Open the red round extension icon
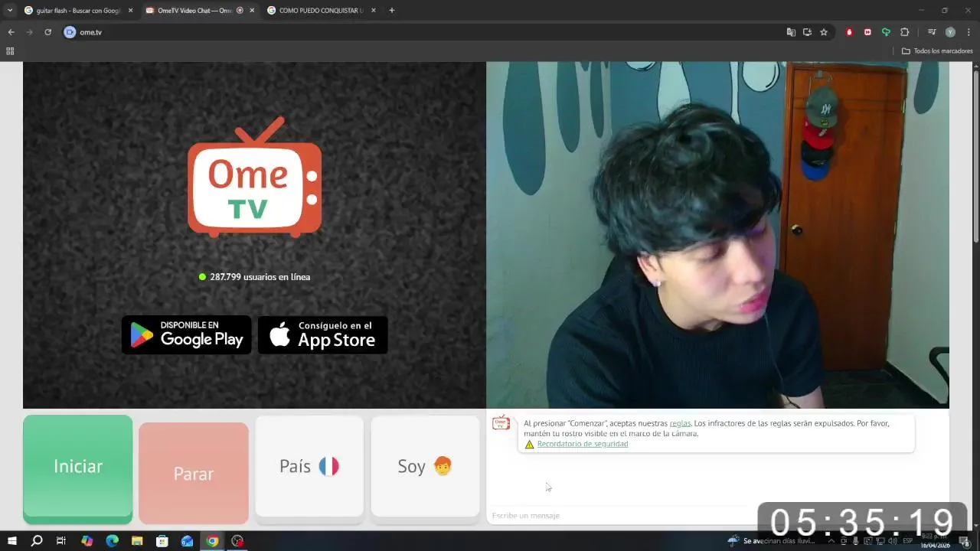Screen dimensions: 980x551 [849, 32]
